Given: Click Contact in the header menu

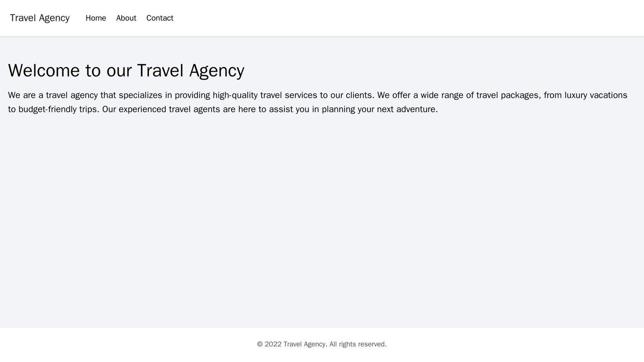Looking at the screenshot, I should 159,18.
